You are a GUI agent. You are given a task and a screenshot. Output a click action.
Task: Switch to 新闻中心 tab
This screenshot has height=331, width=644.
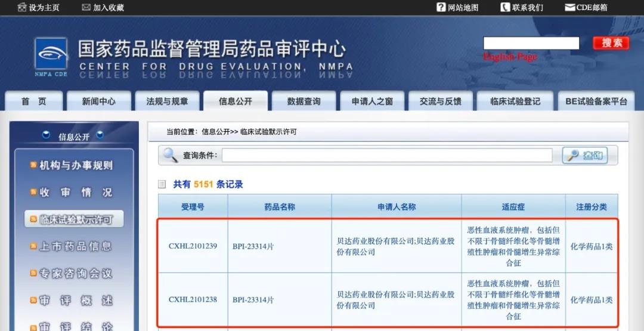pos(98,101)
